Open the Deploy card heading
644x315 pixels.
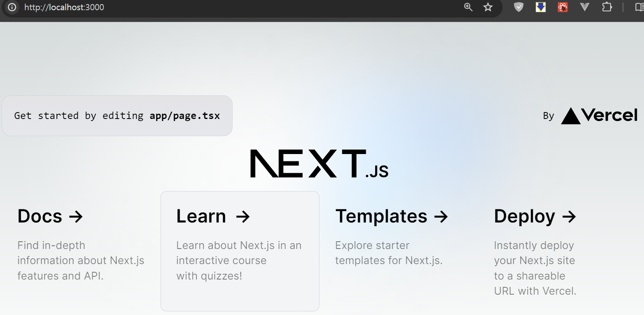pos(535,216)
